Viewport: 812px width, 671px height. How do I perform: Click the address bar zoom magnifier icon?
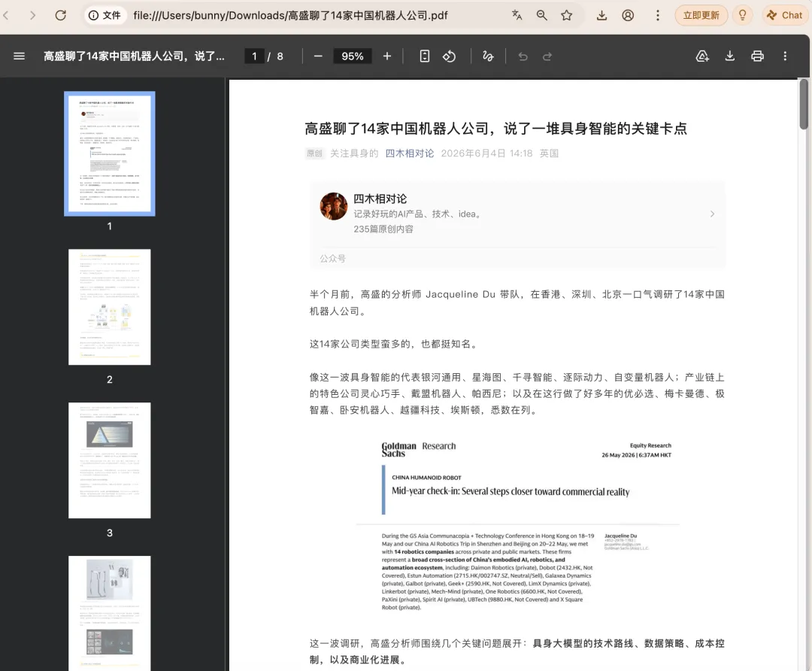(x=541, y=16)
